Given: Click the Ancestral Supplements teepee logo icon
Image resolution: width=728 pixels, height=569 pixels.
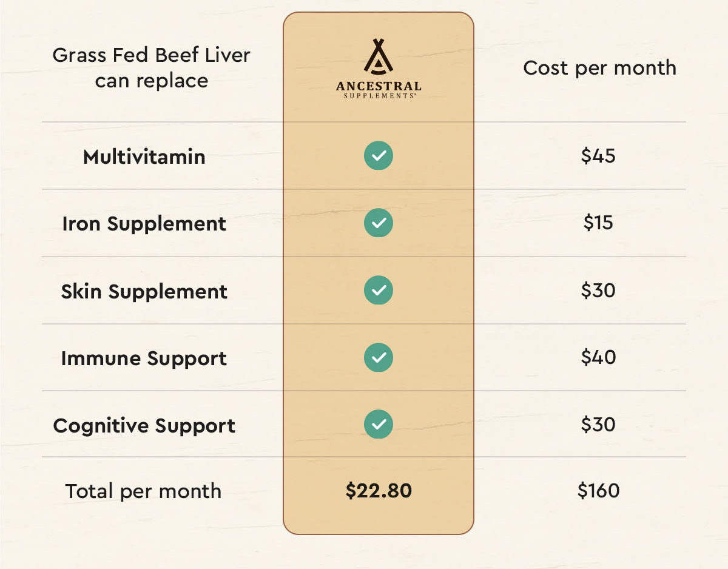Looking at the screenshot, I should [x=379, y=57].
